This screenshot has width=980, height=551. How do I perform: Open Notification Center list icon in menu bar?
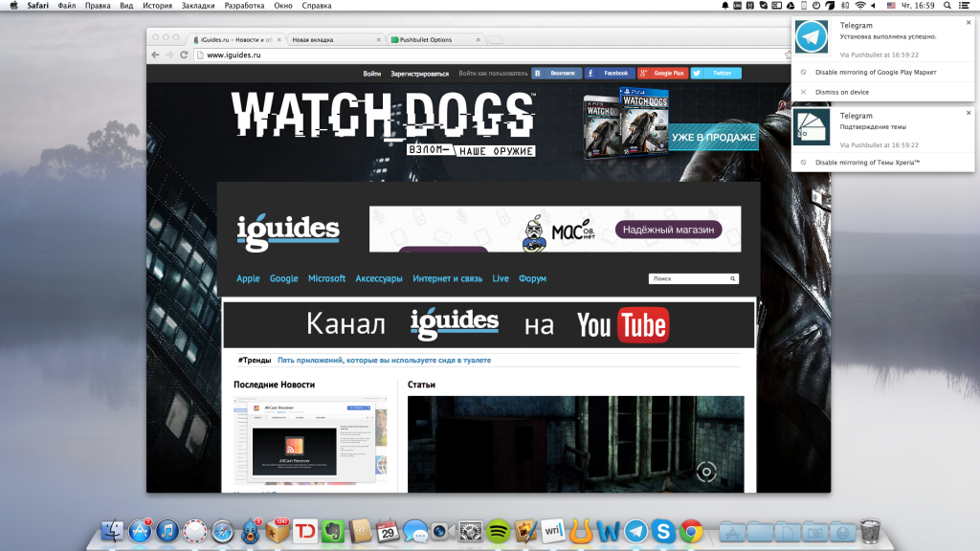[965, 6]
